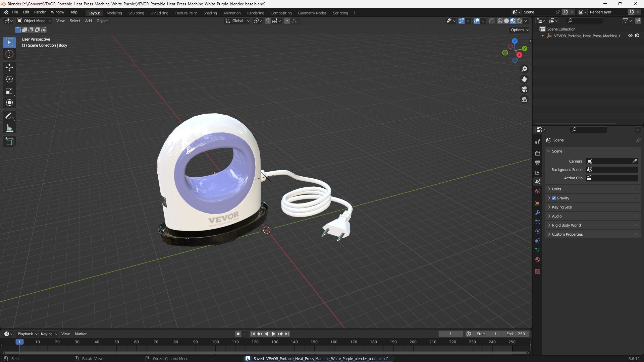
Task: Select the Add Cube tool
Action: (9, 141)
